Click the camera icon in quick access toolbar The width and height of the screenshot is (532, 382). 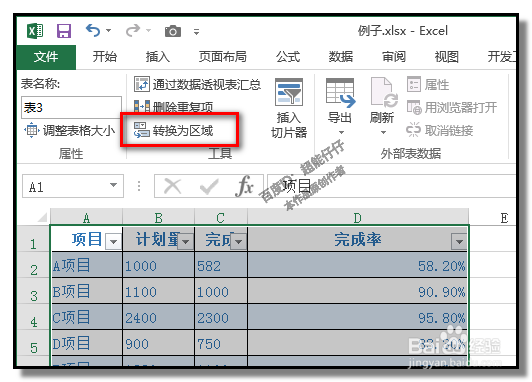(173, 31)
